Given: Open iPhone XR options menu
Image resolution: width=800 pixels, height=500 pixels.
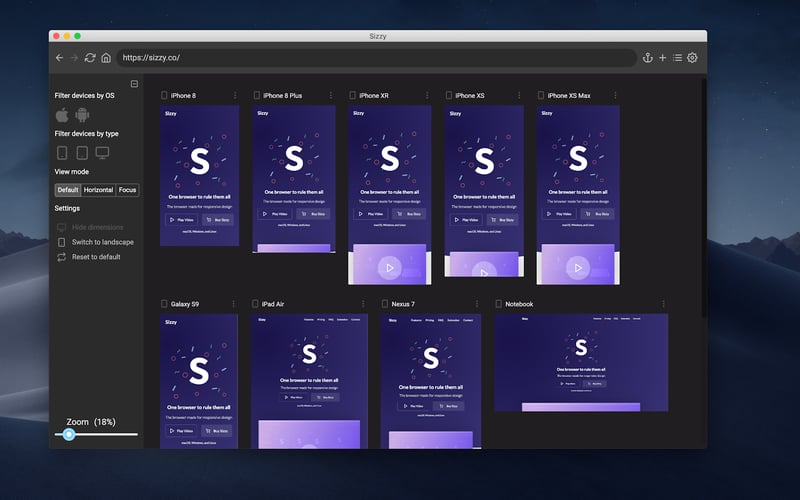Looking at the screenshot, I should pyautogui.click(x=427, y=95).
